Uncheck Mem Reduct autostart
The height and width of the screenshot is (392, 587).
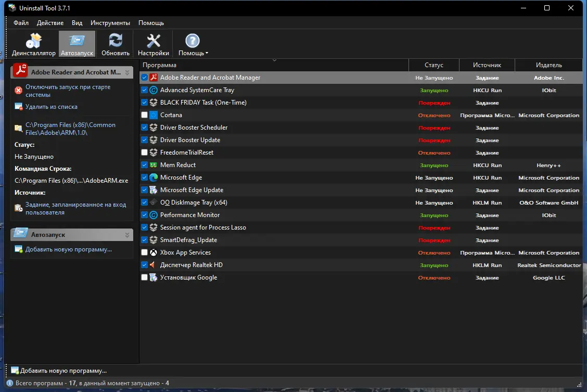click(x=145, y=165)
